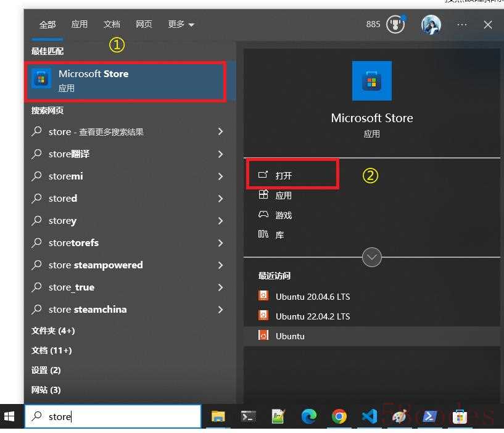Launch Google Chrome from the taskbar
This screenshot has height=433, width=504.
[339, 416]
